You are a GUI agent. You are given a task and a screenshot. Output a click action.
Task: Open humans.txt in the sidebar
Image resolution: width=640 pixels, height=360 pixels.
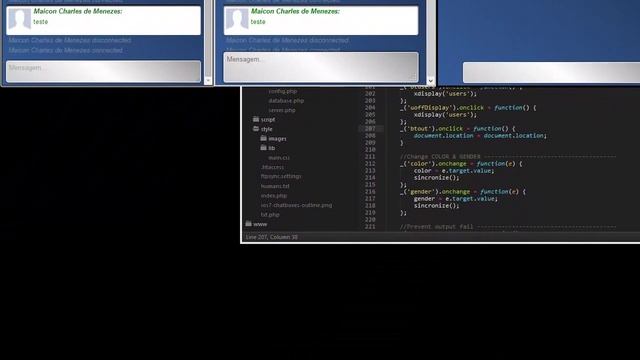(x=275, y=186)
